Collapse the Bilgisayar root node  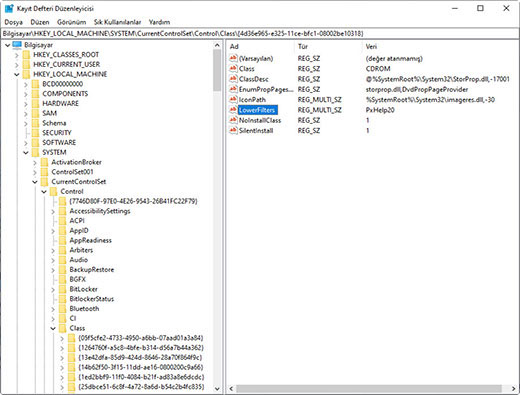[7, 45]
